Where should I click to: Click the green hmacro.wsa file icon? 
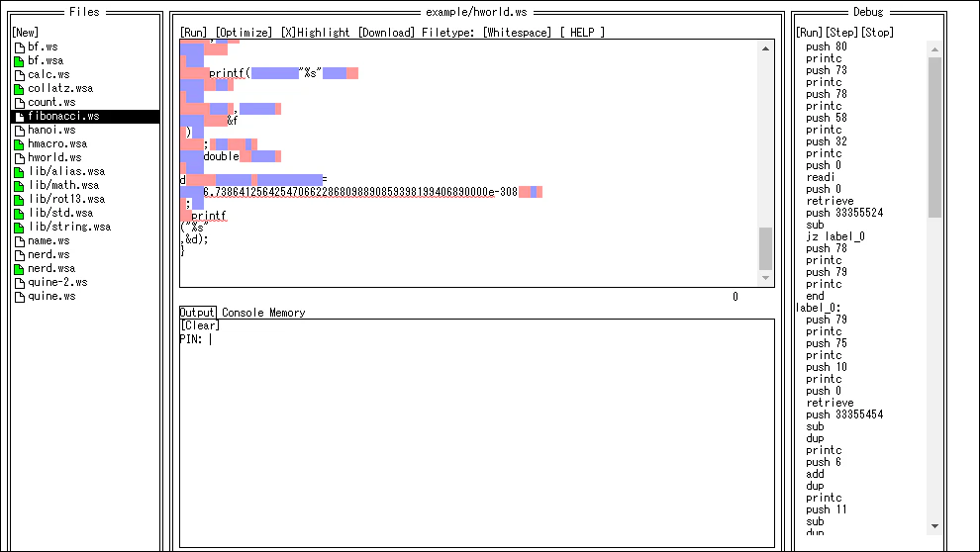point(20,144)
